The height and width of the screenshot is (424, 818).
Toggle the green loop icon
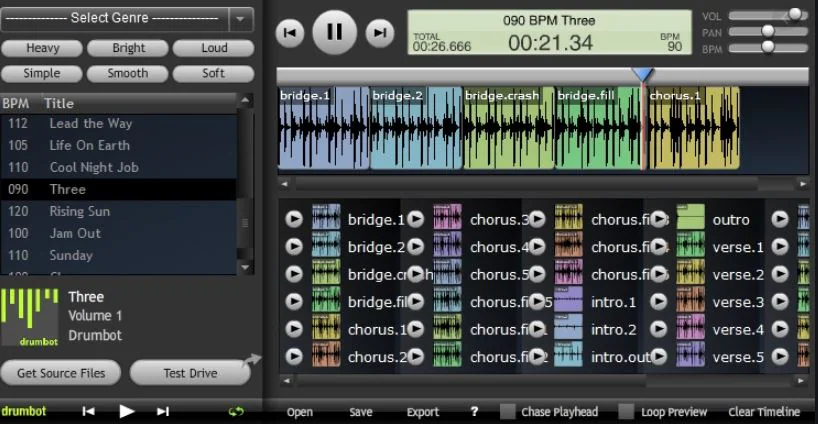pos(236,411)
